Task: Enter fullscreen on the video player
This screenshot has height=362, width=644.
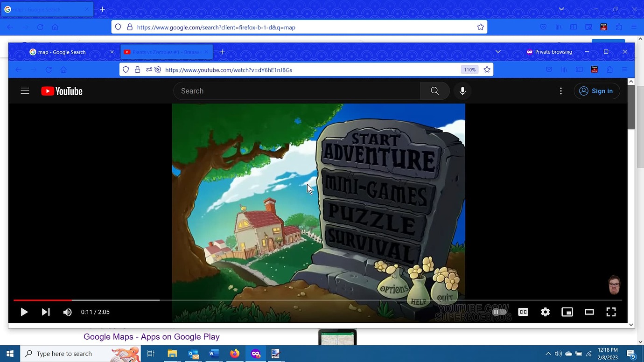Action: (x=611, y=312)
